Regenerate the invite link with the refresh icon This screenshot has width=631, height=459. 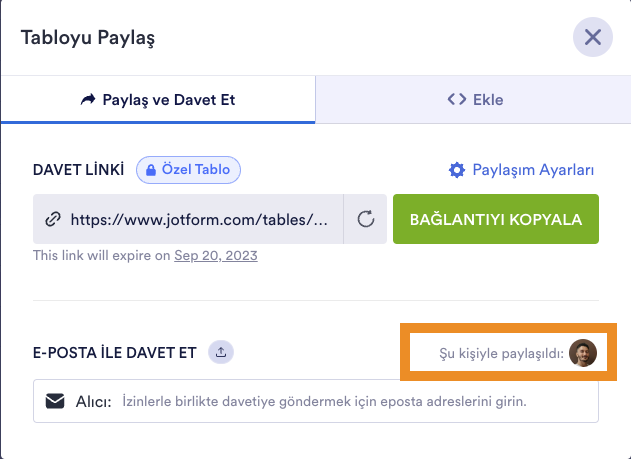365,220
